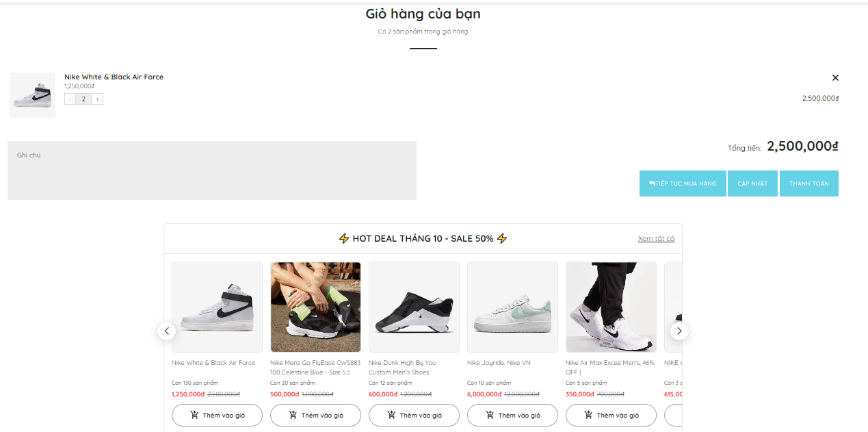Decrease cart item quantity with minus button
The height and width of the screenshot is (432, 868).
click(70, 99)
